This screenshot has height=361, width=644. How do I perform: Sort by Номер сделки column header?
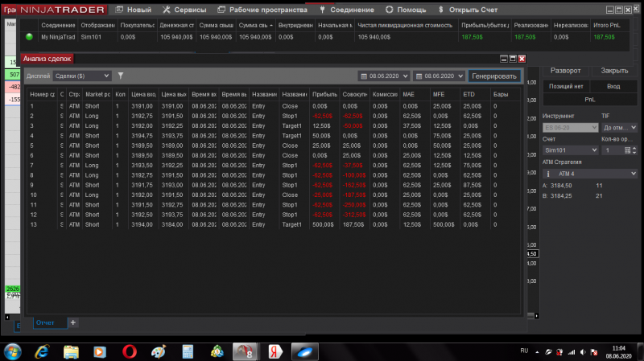(x=42, y=94)
